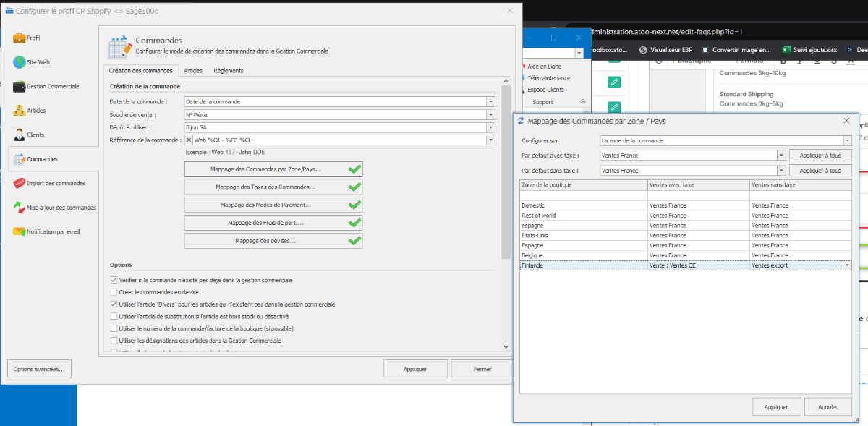The height and width of the screenshot is (426, 868).
Task: Select the Belgique zone cell
Action: click(x=583, y=255)
